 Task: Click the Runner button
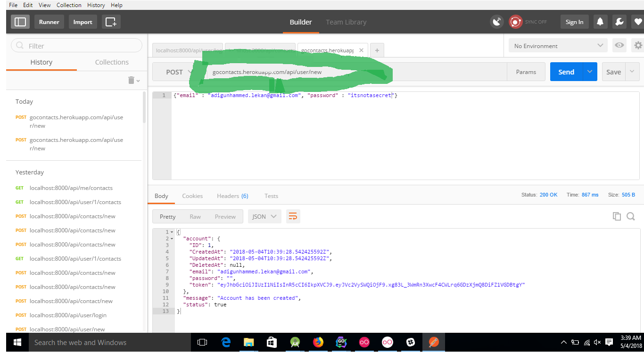coord(49,22)
